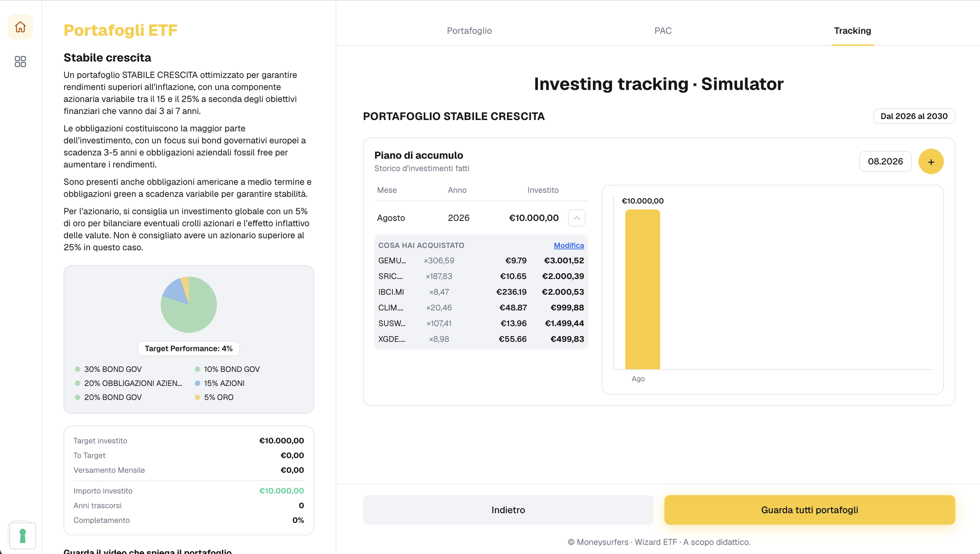980x554 pixels.
Task: Click the yellow 5% ORO legend dot
Action: click(198, 397)
